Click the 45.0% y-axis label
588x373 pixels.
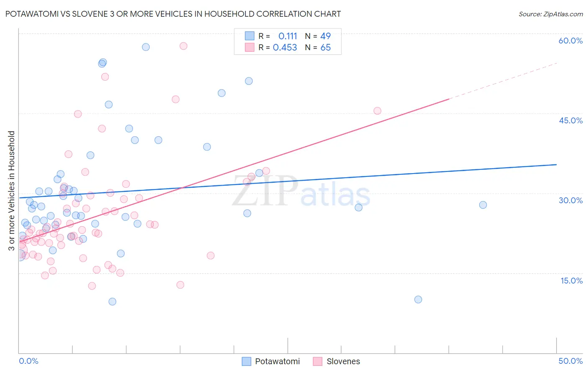[570, 120]
